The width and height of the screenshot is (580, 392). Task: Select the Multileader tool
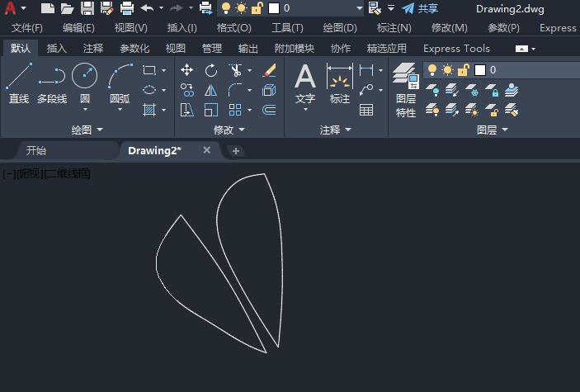pyautogui.click(x=366, y=90)
